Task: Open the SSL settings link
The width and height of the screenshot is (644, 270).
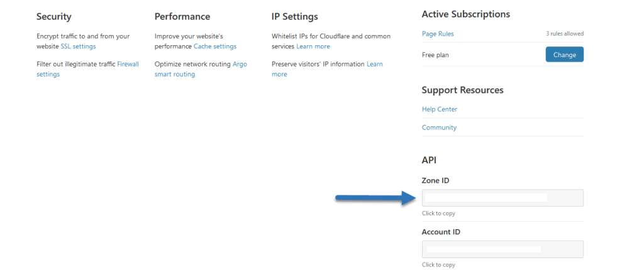Action: point(78,46)
